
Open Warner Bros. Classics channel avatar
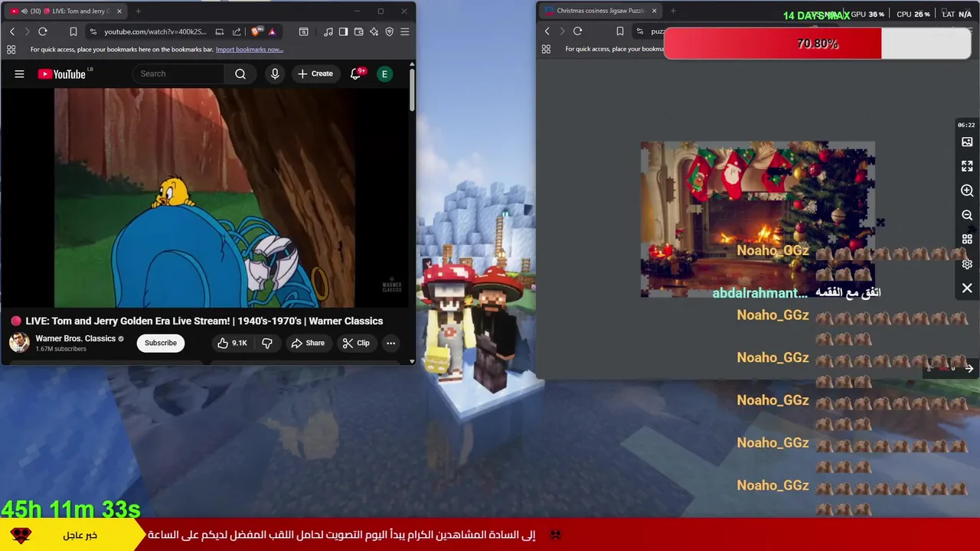(19, 342)
